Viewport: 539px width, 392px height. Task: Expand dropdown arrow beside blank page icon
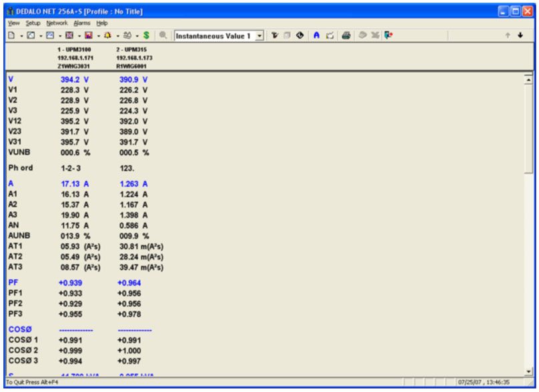point(21,36)
